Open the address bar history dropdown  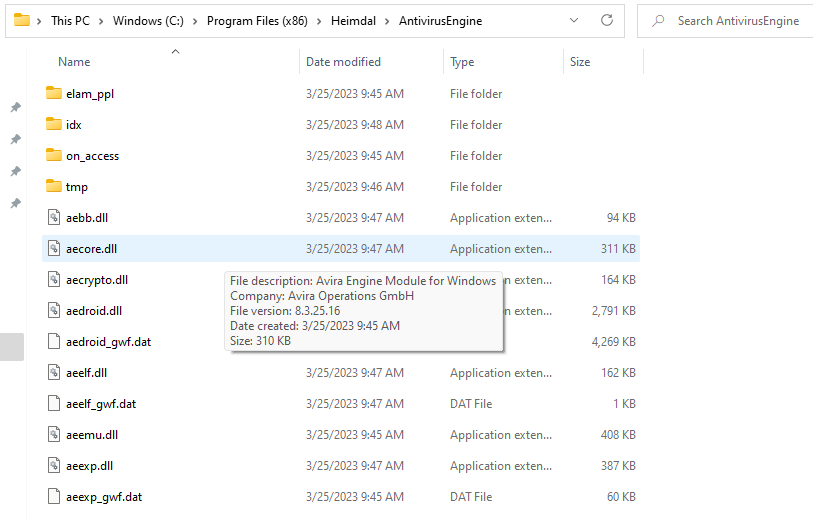573,21
